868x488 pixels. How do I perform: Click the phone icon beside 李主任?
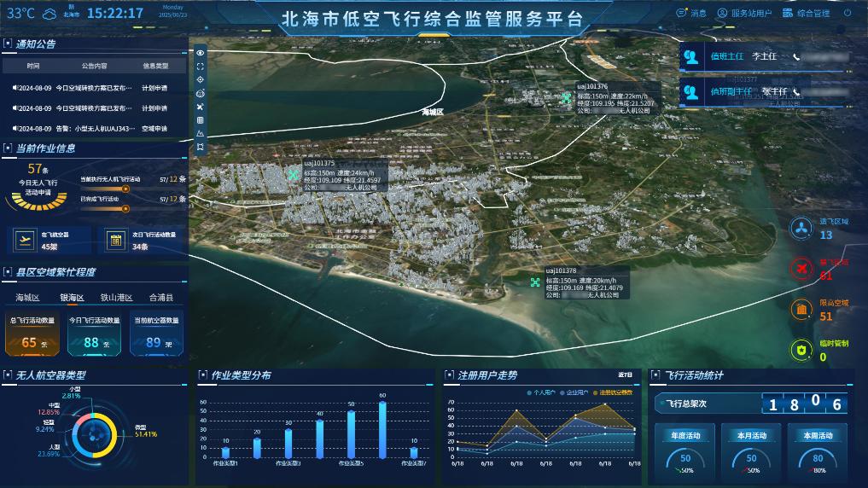click(x=795, y=56)
